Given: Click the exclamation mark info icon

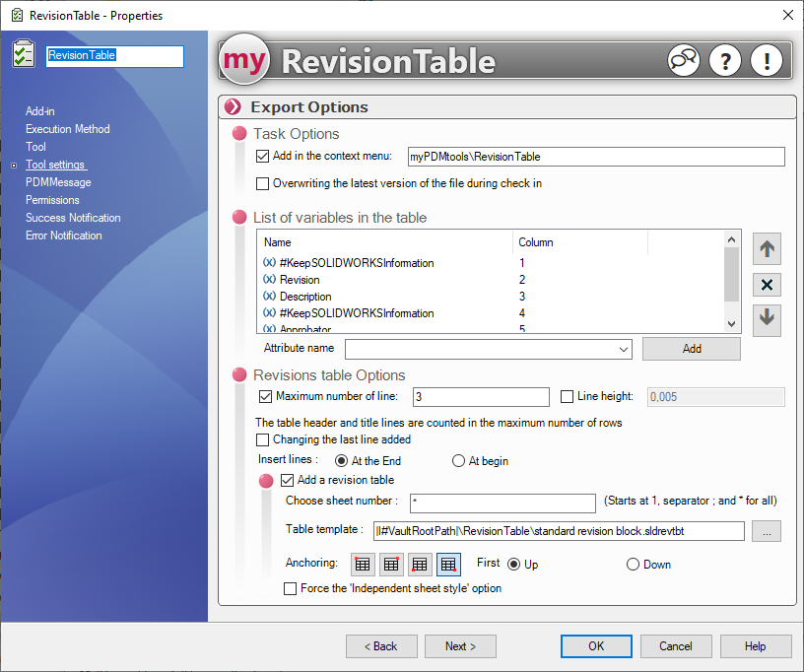Looking at the screenshot, I should click(x=766, y=60).
